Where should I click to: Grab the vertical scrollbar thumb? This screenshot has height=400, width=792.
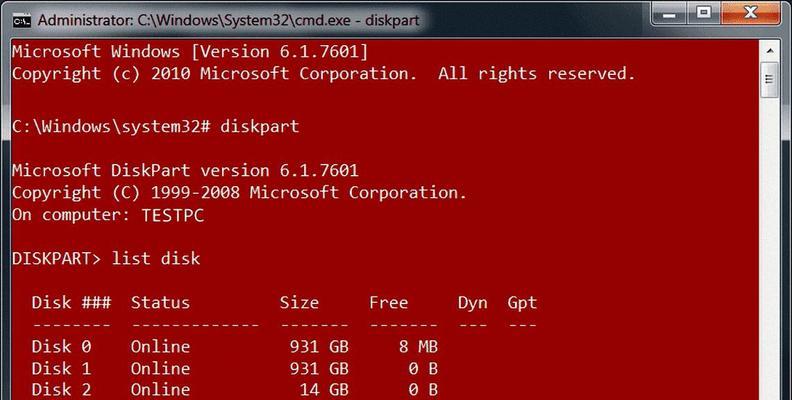pyautogui.click(x=769, y=79)
